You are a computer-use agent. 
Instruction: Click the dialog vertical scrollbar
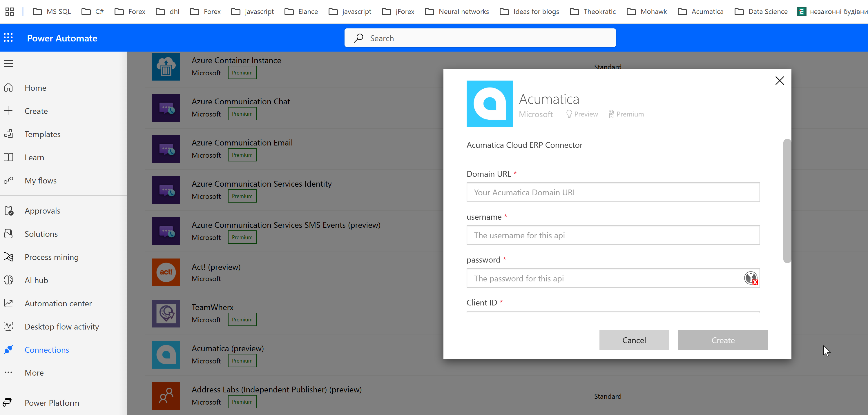point(787,201)
